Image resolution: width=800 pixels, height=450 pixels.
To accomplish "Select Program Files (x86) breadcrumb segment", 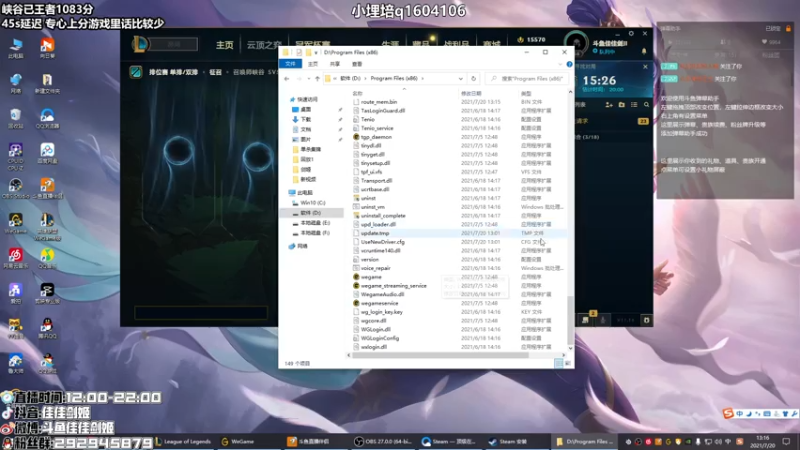I will tap(394, 79).
